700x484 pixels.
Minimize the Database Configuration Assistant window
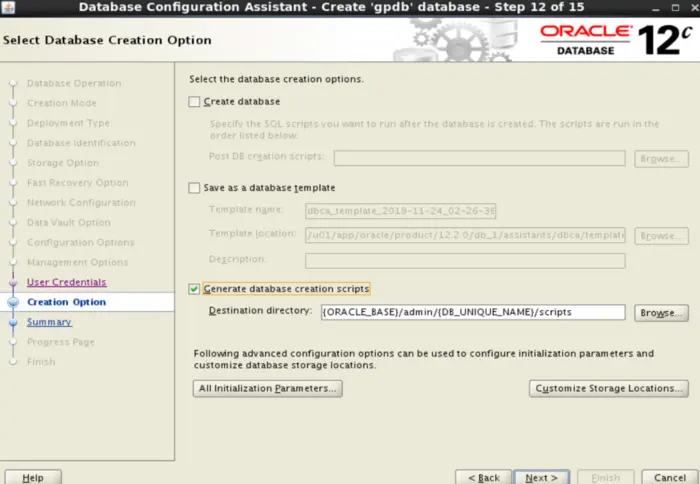(656, 8)
